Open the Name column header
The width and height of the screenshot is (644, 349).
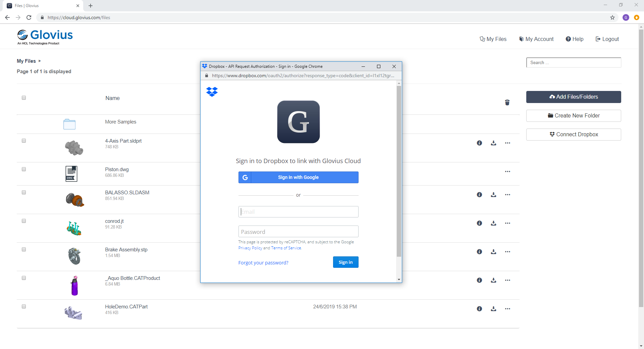coord(112,98)
